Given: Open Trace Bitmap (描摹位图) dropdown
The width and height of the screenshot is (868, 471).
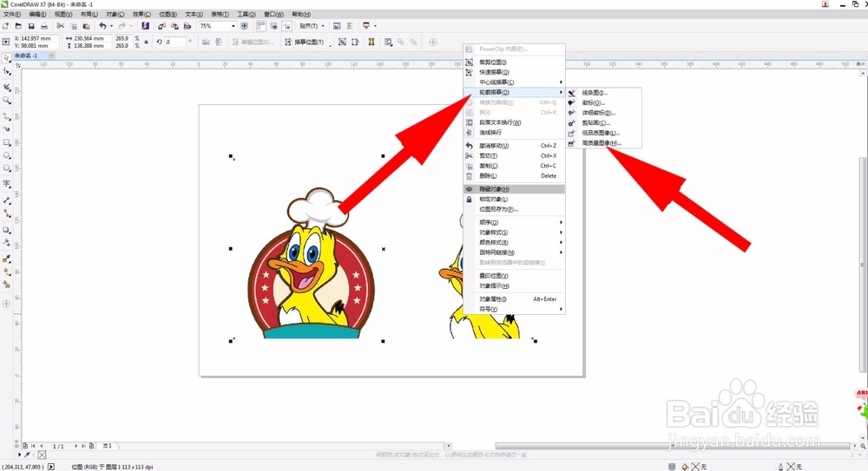Looking at the screenshot, I should click(x=308, y=42).
